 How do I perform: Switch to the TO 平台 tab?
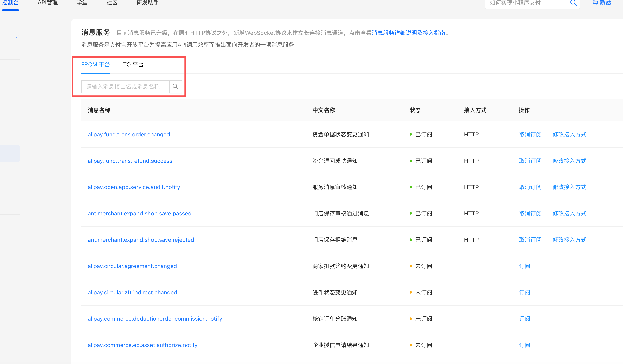coord(133,65)
